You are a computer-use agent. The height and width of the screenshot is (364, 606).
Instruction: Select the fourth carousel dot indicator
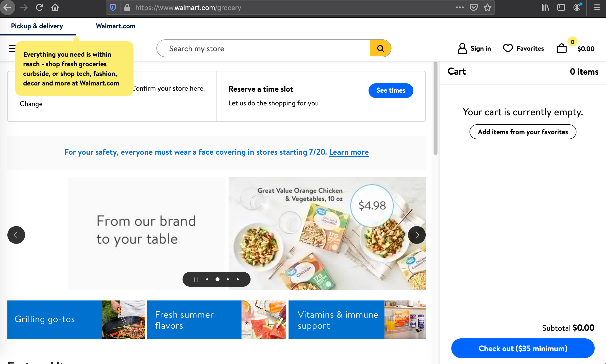pyautogui.click(x=237, y=279)
